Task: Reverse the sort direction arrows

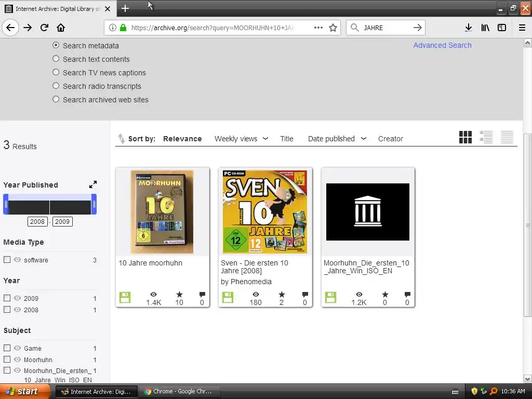Action: coord(121,139)
